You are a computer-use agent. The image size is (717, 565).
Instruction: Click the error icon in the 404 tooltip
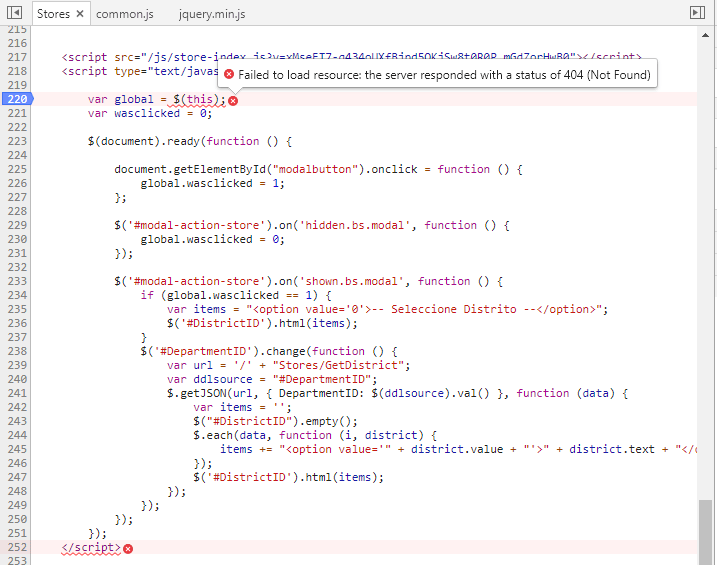229,75
